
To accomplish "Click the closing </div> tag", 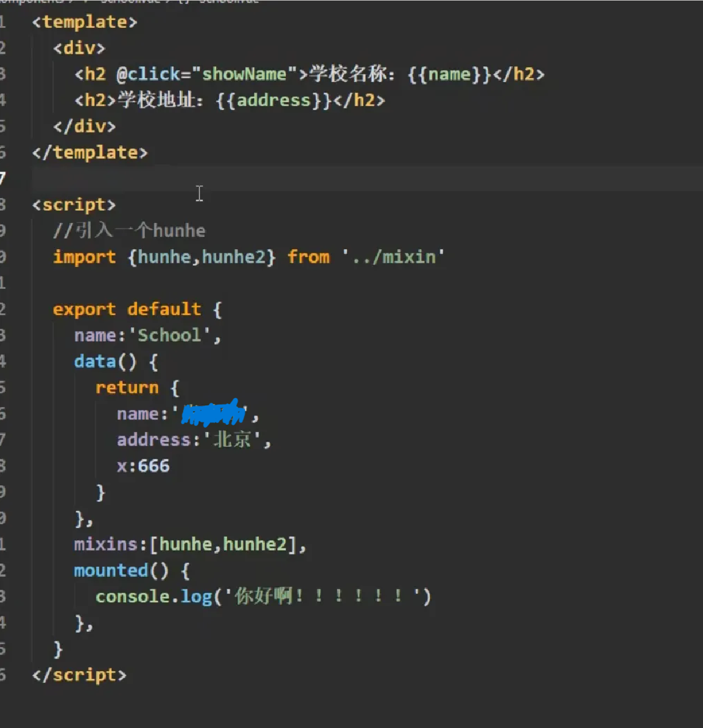I will [85, 126].
